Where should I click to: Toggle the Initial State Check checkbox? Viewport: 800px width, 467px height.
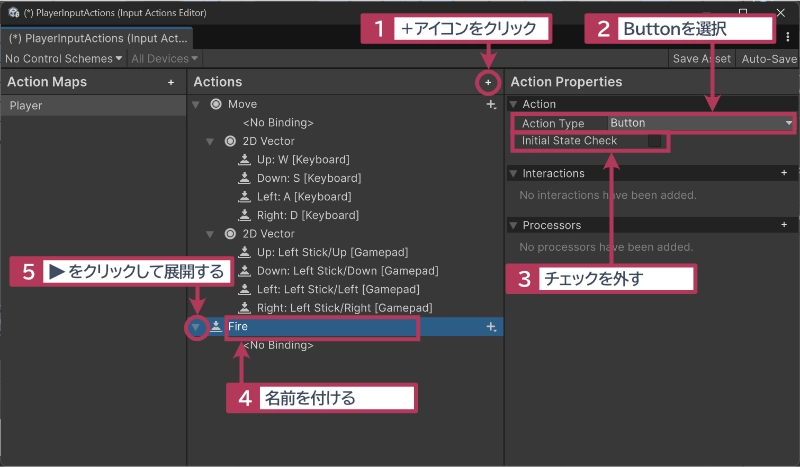click(655, 141)
